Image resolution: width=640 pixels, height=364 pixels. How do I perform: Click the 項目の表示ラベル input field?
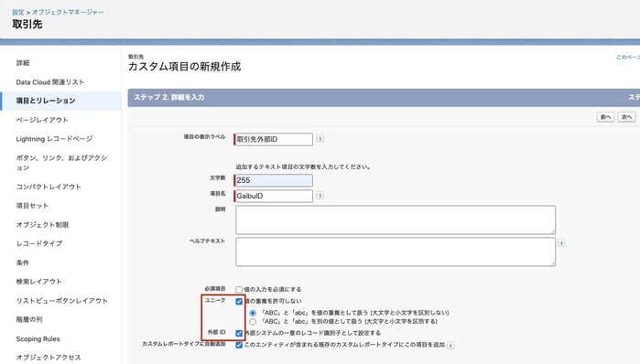(274, 139)
